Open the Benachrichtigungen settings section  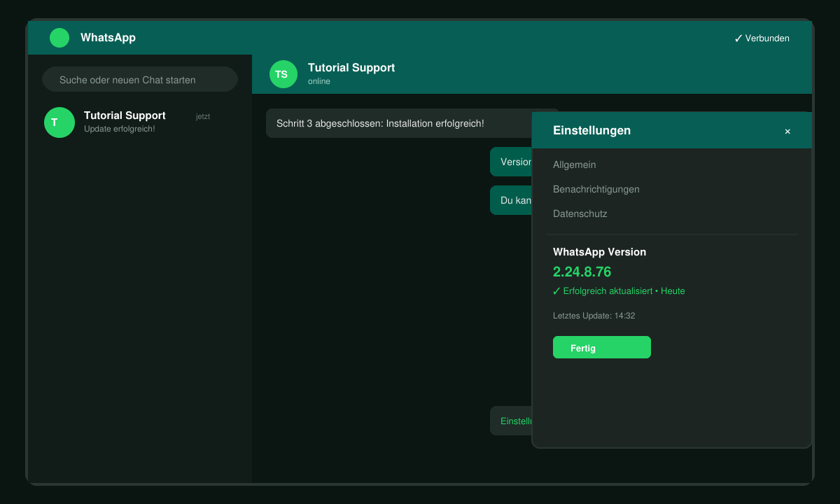pyautogui.click(x=596, y=189)
